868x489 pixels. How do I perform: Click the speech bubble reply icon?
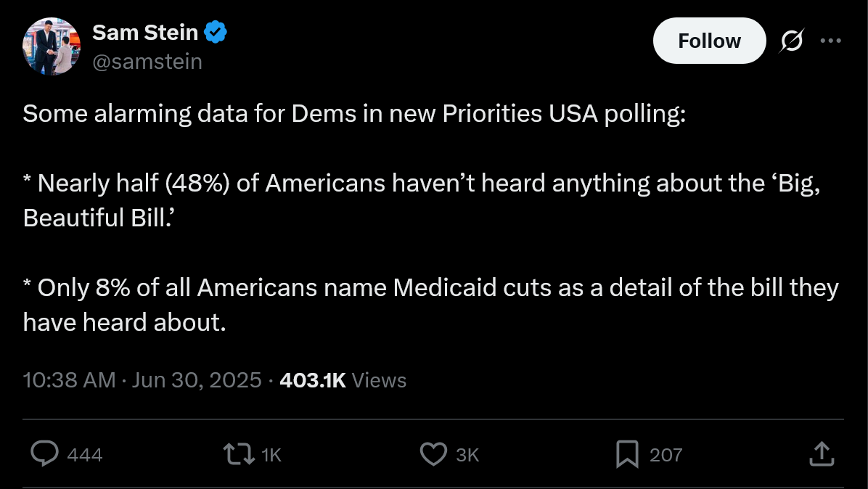[44, 454]
